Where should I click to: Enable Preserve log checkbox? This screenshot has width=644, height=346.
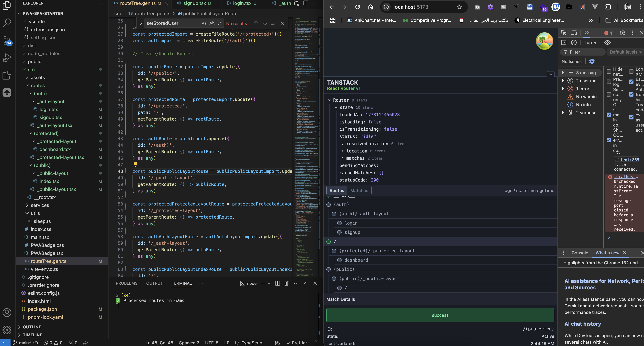point(609,82)
